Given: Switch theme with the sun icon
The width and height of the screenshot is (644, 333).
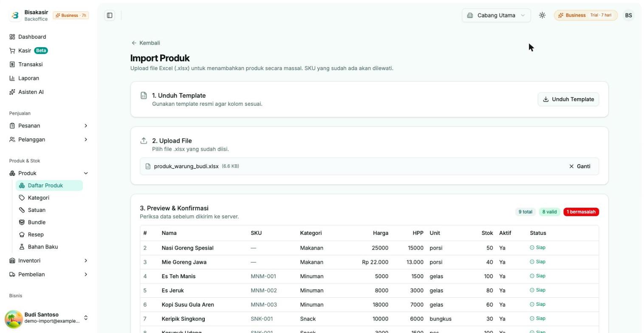Looking at the screenshot, I should click(x=542, y=15).
